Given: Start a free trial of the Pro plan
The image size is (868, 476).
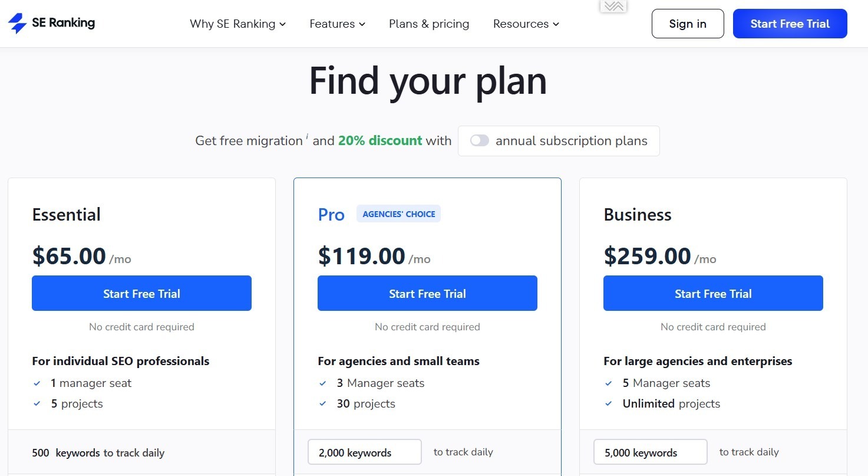Looking at the screenshot, I should [x=427, y=293].
